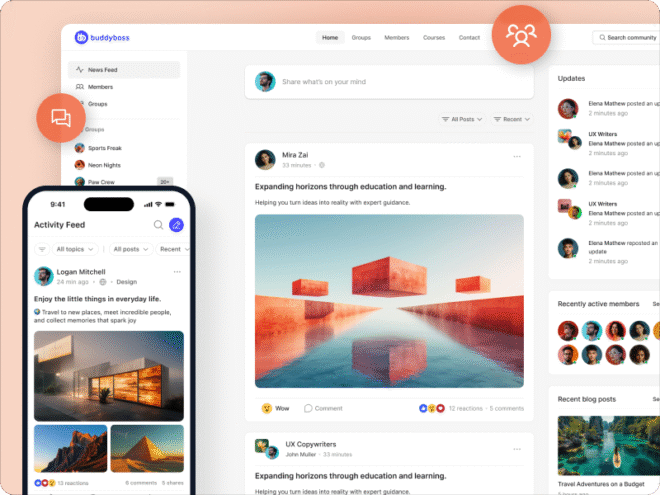This screenshot has width=660, height=495.
Task: Open the red mountain photo on phone
Action: pos(70,449)
